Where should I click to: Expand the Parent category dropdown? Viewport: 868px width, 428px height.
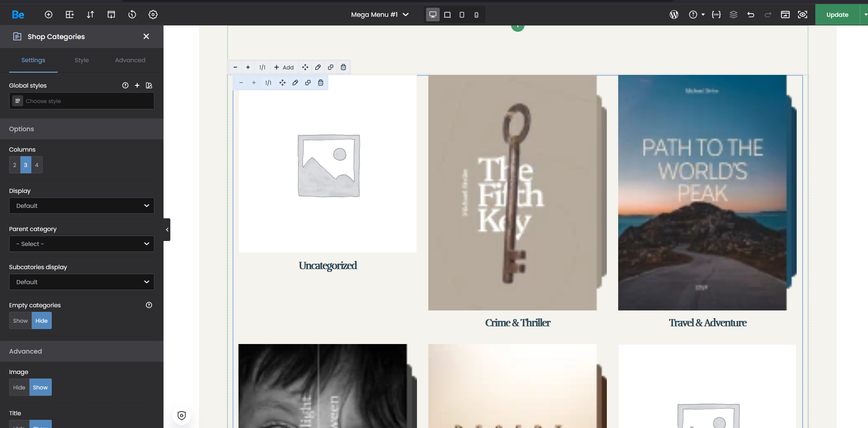[82, 244]
